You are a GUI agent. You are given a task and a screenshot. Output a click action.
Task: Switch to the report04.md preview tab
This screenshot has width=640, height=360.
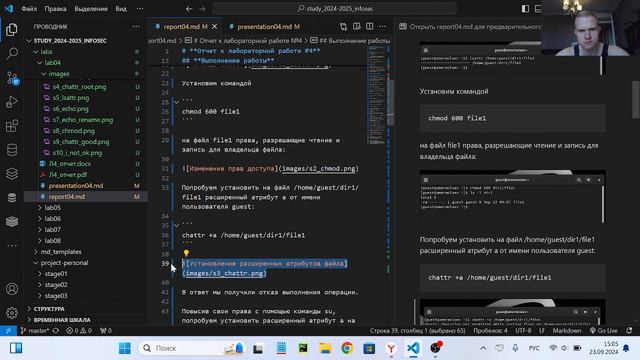coord(469,27)
